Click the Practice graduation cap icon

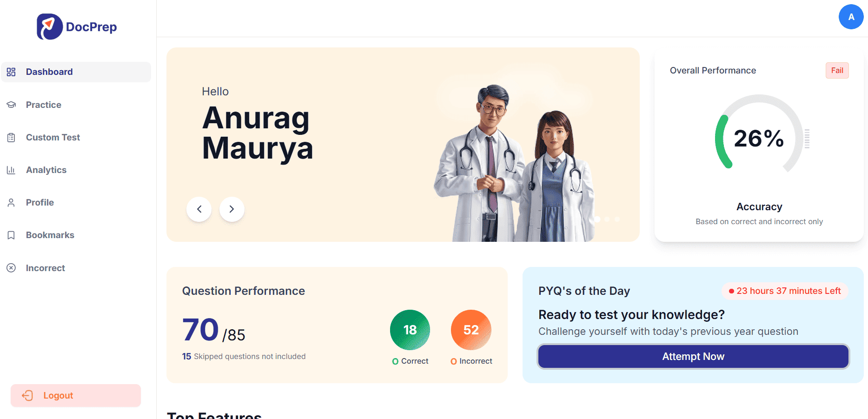tap(11, 105)
